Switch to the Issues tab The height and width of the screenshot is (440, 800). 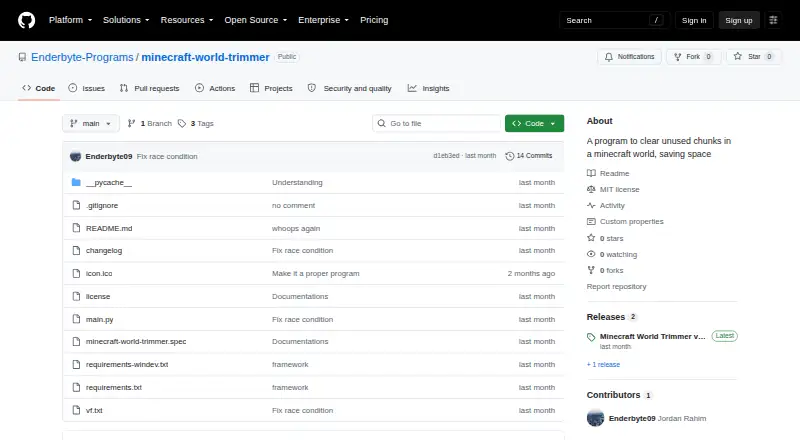(87, 88)
